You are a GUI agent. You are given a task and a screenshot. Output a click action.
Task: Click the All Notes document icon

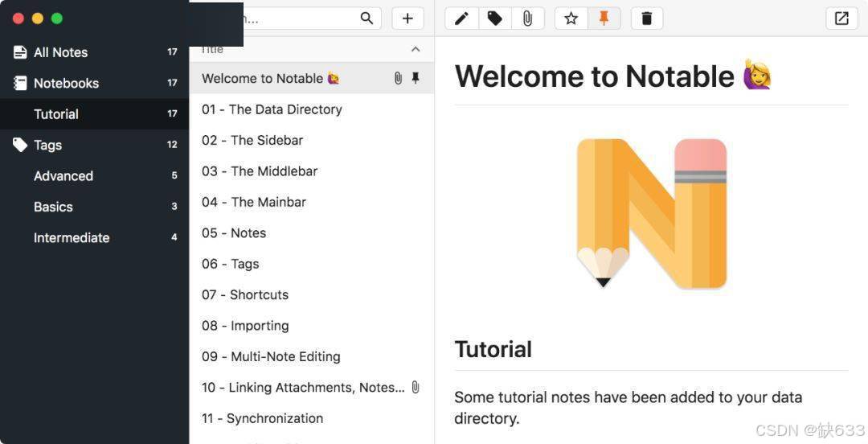tap(20, 52)
